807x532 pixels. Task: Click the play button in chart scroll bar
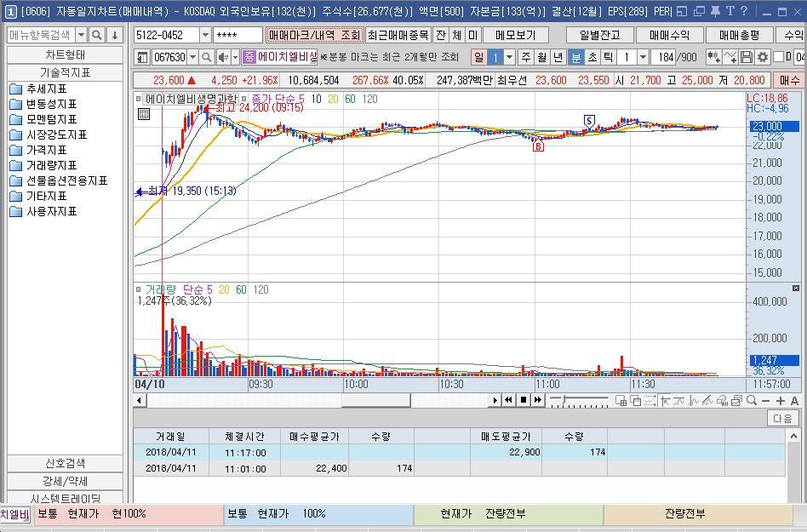(x=495, y=400)
